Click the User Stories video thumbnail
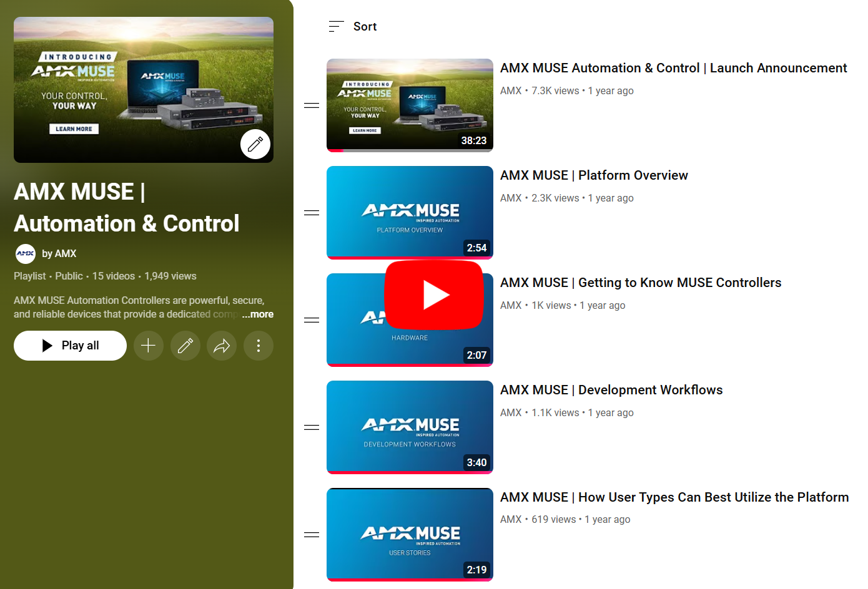This screenshot has width=868, height=589. pyautogui.click(x=410, y=534)
